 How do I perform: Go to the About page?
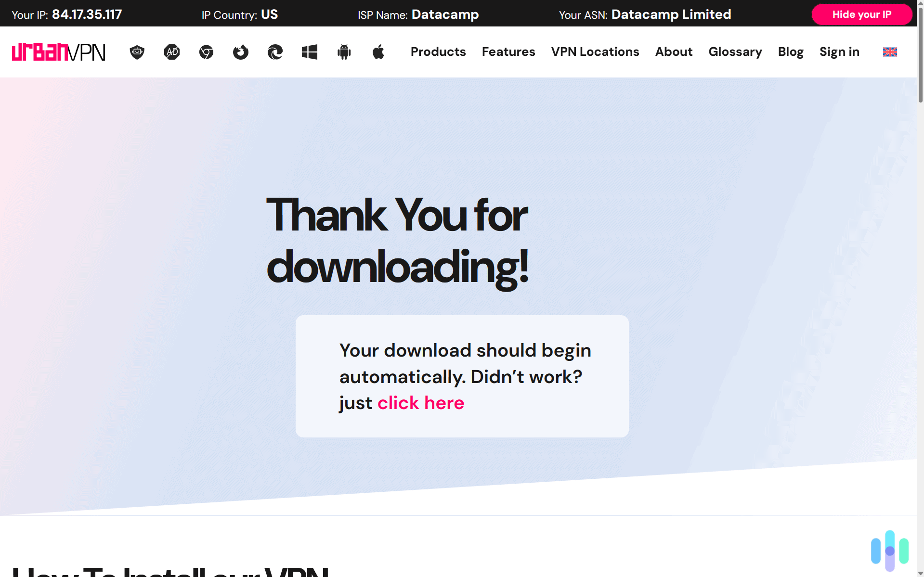click(x=673, y=52)
